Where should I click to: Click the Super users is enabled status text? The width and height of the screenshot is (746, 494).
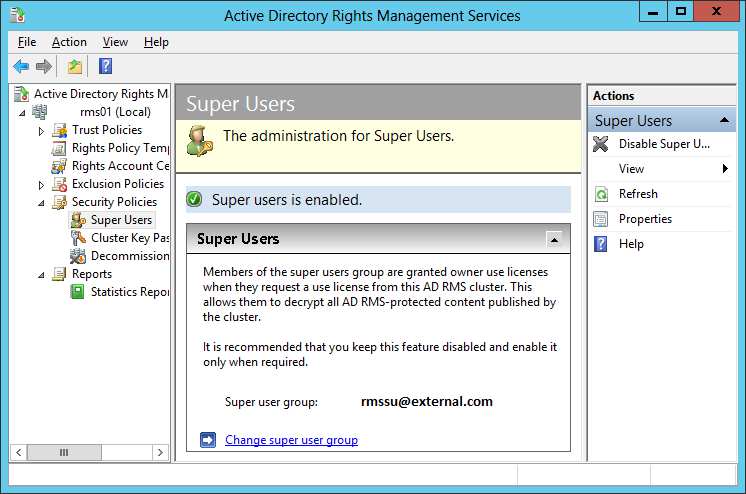click(287, 199)
